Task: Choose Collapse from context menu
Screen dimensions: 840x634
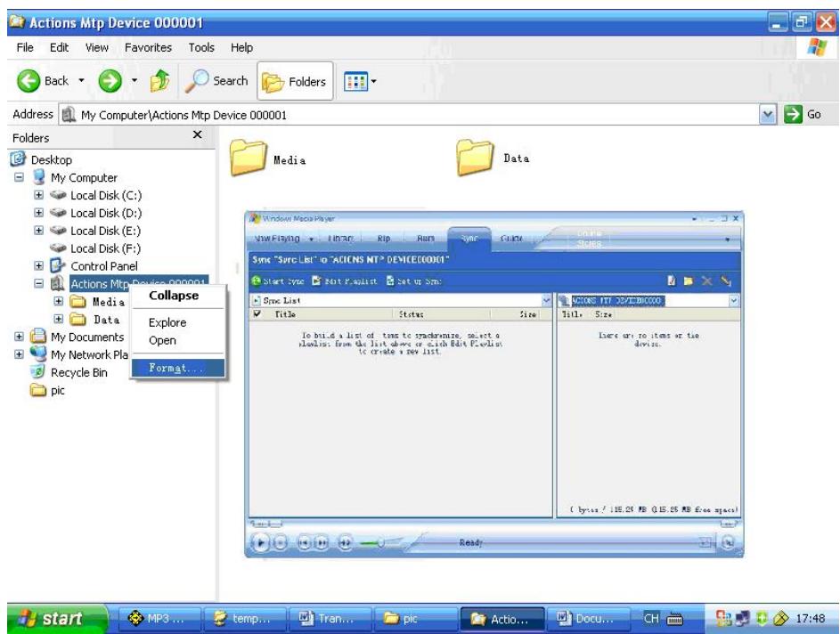Action: 178,296
